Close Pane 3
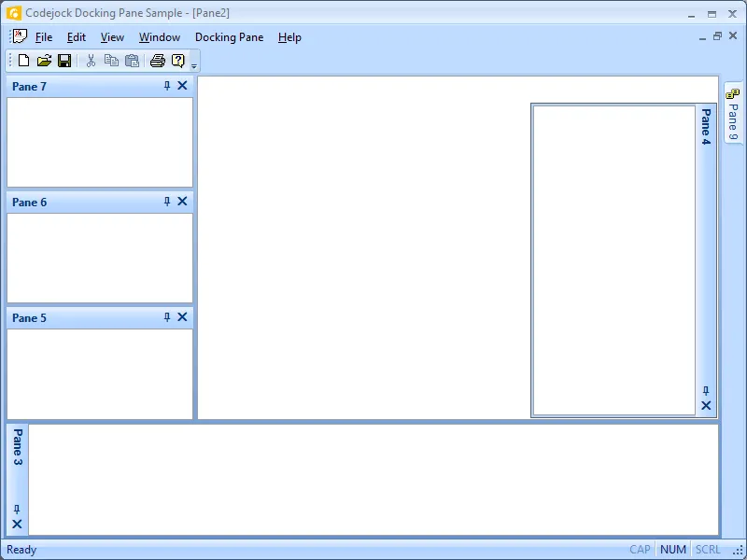The width and height of the screenshot is (747, 560). pyautogui.click(x=17, y=525)
